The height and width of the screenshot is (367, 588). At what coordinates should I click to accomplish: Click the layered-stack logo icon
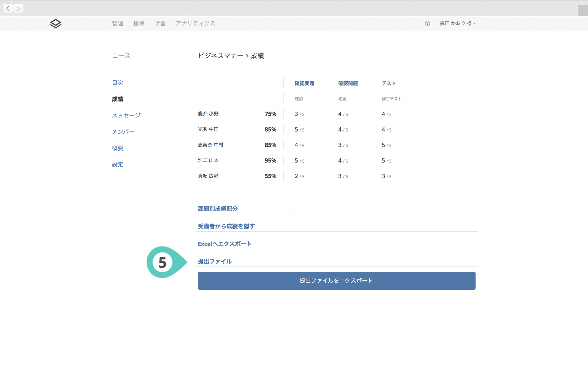click(x=56, y=23)
